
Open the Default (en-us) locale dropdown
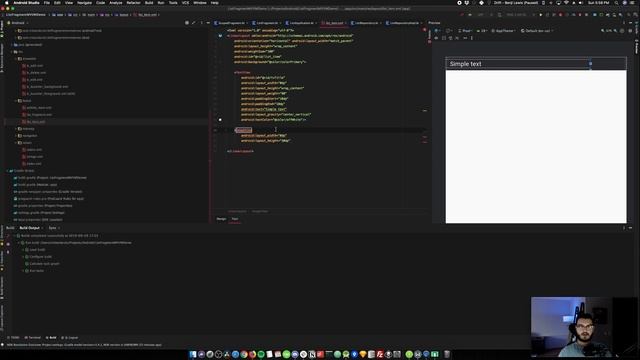(536, 31)
